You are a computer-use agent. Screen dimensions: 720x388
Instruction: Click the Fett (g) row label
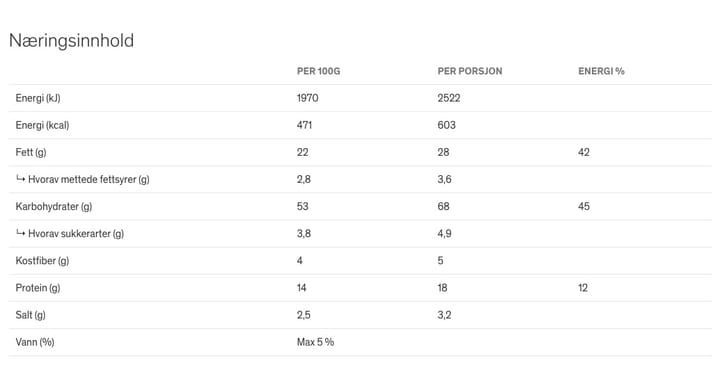pyautogui.click(x=31, y=152)
